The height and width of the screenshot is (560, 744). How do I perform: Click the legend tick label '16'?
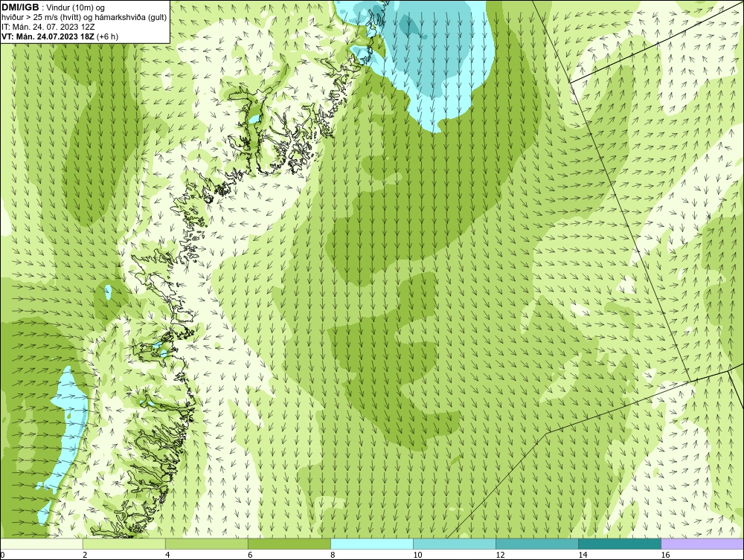coord(664,555)
